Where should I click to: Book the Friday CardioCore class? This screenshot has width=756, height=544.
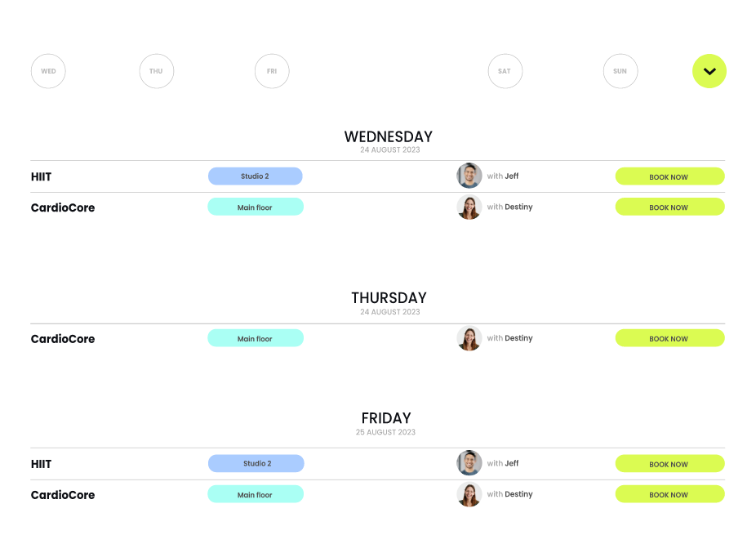pos(669,494)
